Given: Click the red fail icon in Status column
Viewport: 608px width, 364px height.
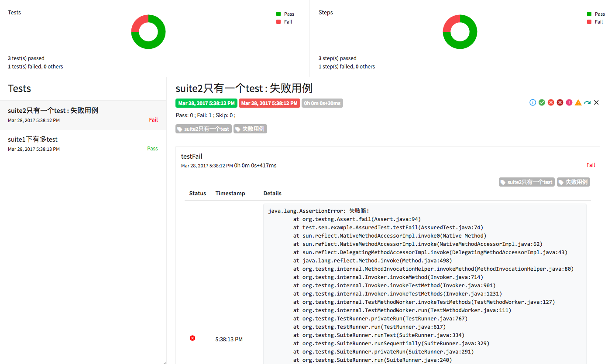Looking at the screenshot, I should click(192, 338).
